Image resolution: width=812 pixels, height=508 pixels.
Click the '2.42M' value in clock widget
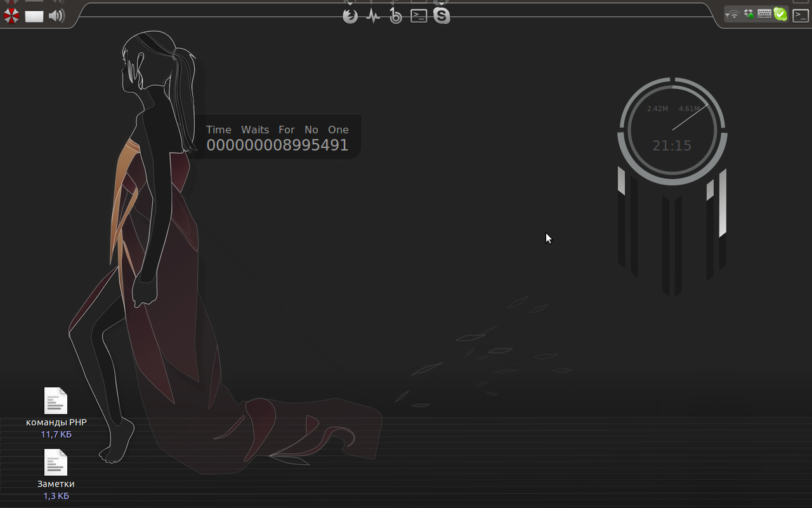pos(657,109)
